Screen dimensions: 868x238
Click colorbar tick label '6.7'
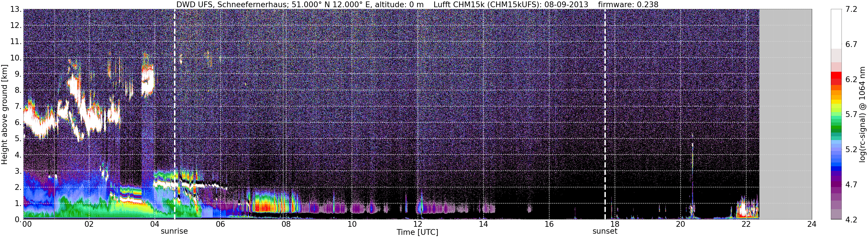click(851, 44)
